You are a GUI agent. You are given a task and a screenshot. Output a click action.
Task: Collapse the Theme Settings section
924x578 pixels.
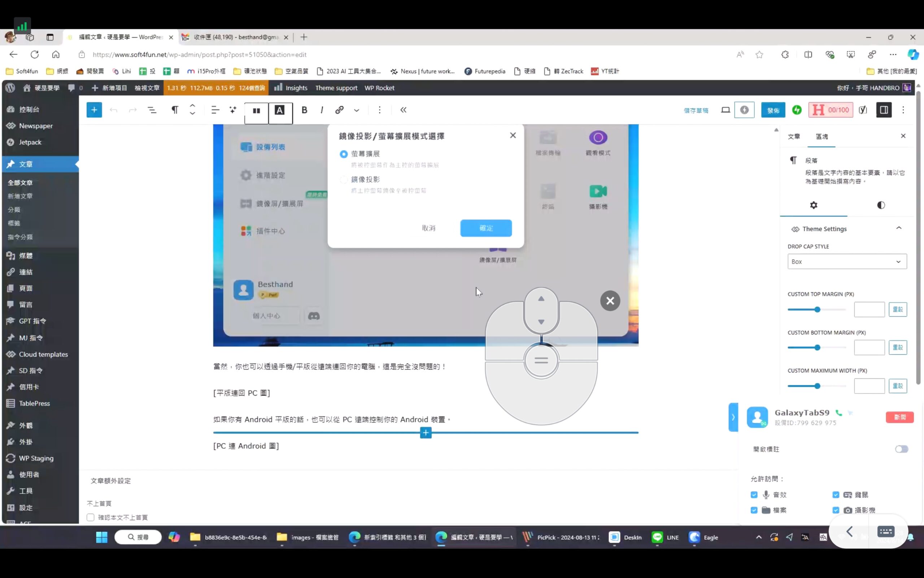[898, 228]
